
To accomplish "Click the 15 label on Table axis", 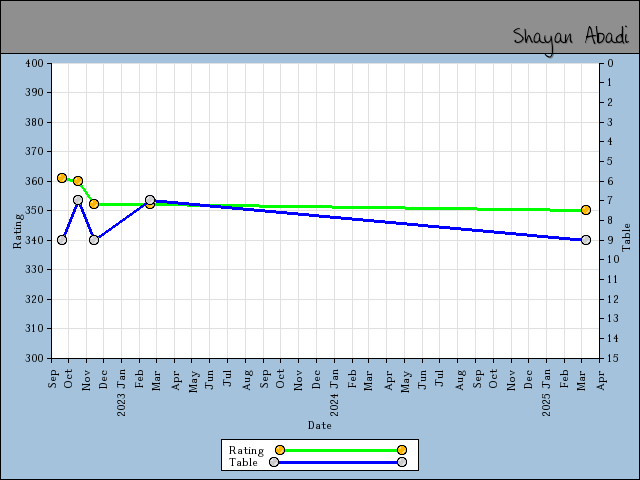I will [x=613, y=358].
